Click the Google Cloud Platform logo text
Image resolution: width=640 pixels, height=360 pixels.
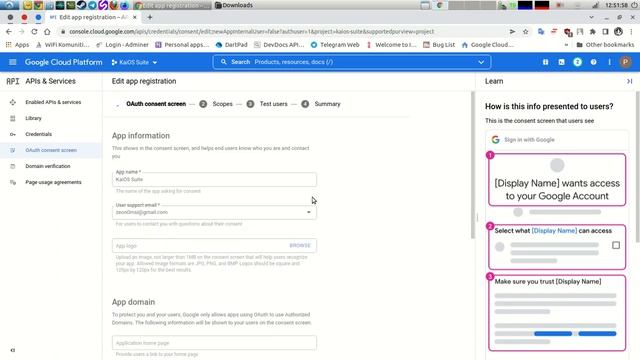click(64, 62)
